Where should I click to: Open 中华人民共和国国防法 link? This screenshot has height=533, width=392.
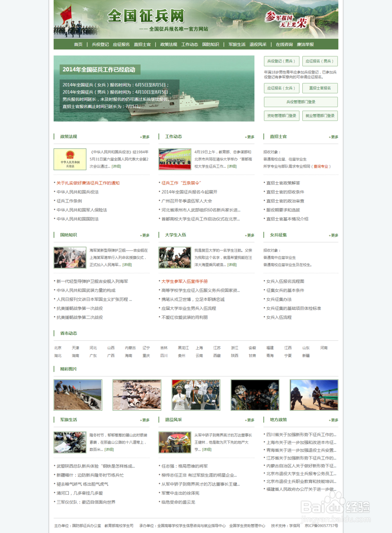78,219
